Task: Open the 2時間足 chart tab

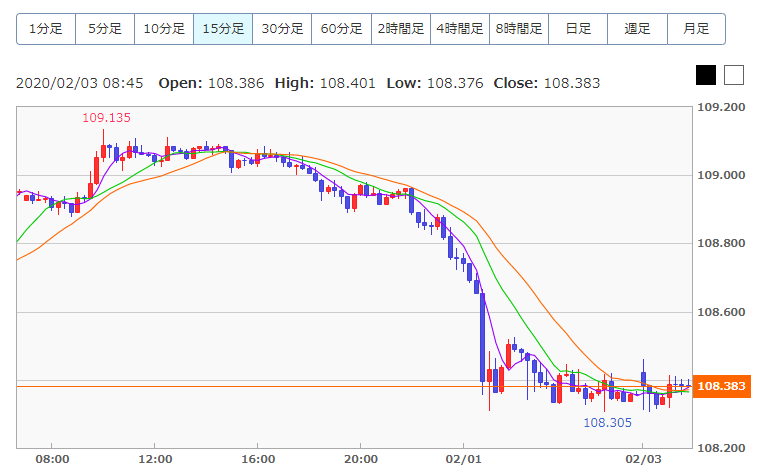Action: 401,29
